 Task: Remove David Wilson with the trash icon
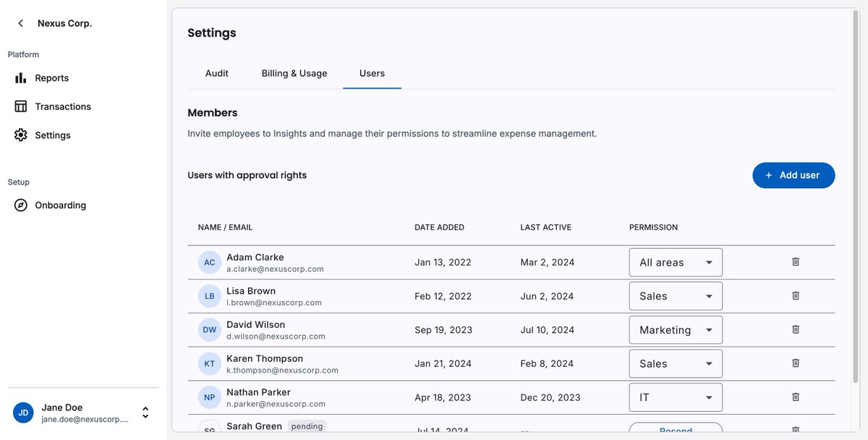pos(796,329)
